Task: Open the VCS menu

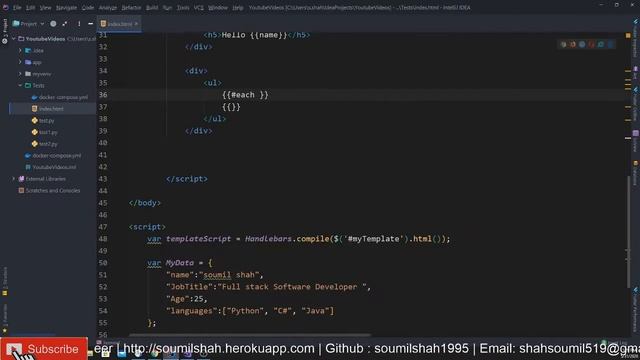Action: coord(199,7)
